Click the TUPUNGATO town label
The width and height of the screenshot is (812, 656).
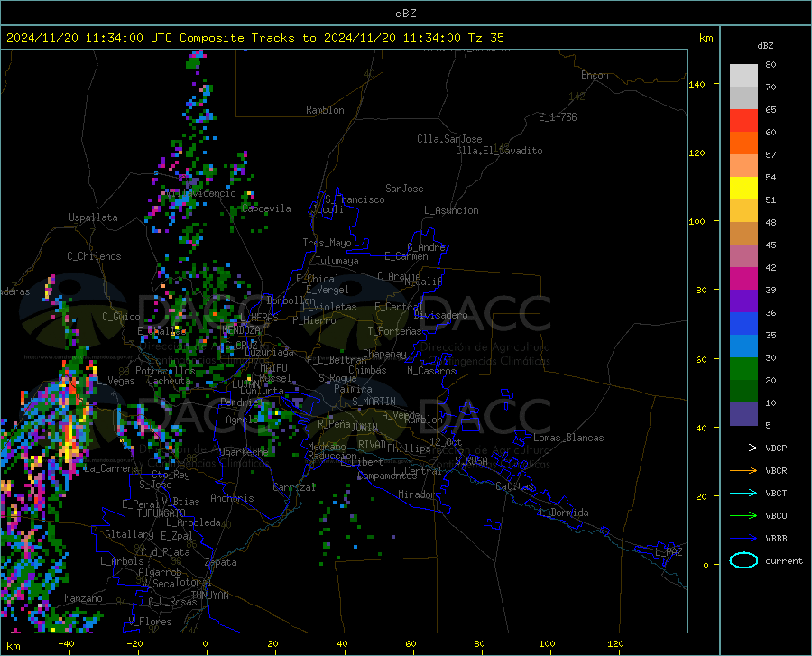[x=161, y=513]
